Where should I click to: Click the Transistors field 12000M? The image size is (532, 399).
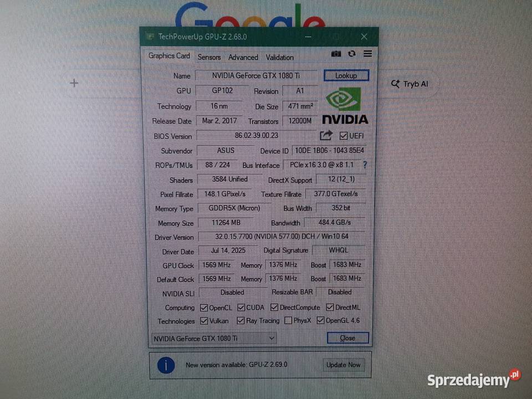coord(300,121)
